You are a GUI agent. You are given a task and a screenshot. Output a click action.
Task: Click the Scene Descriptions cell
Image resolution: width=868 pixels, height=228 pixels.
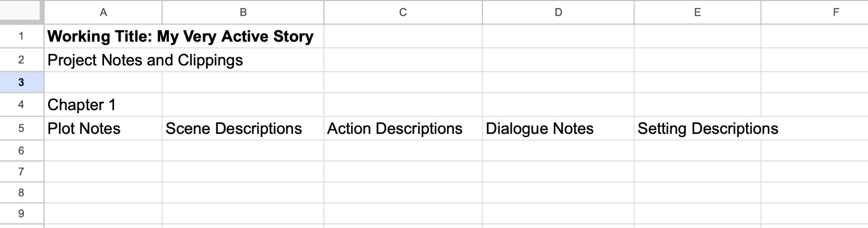(234, 129)
